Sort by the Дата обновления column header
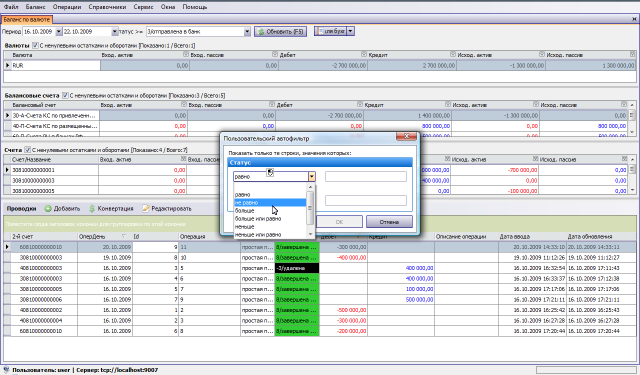This screenshot has width=640, height=375. click(x=601, y=236)
